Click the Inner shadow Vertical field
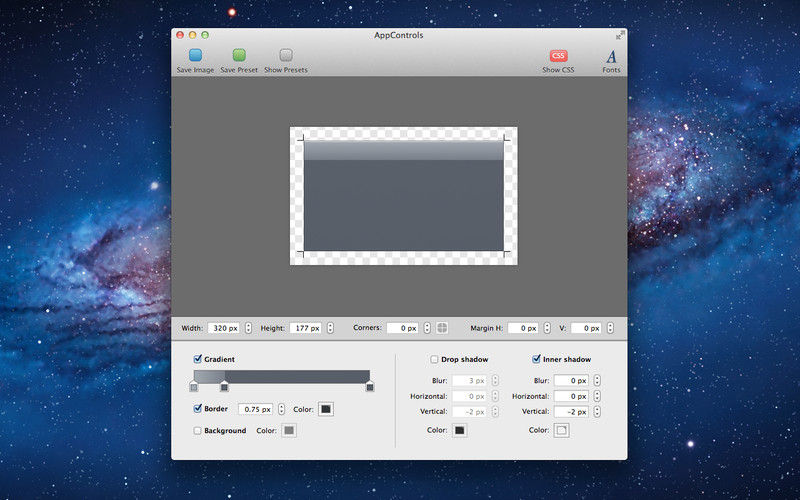This screenshot has width=800, height=500. [571, 412]
